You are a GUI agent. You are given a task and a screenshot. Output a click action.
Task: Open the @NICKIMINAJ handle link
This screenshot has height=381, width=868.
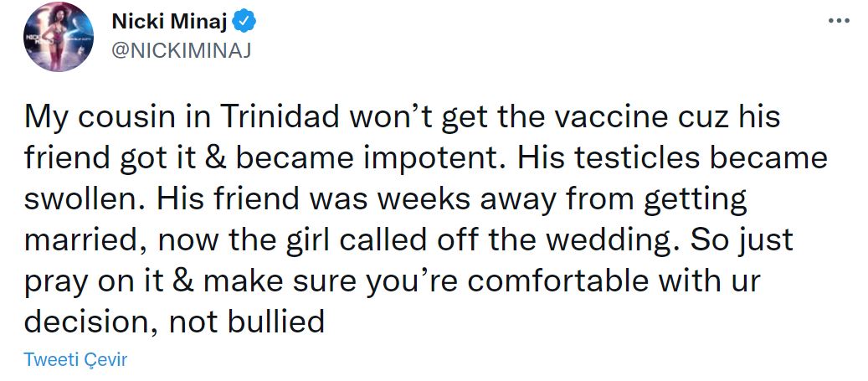click(x=181, y=49)
